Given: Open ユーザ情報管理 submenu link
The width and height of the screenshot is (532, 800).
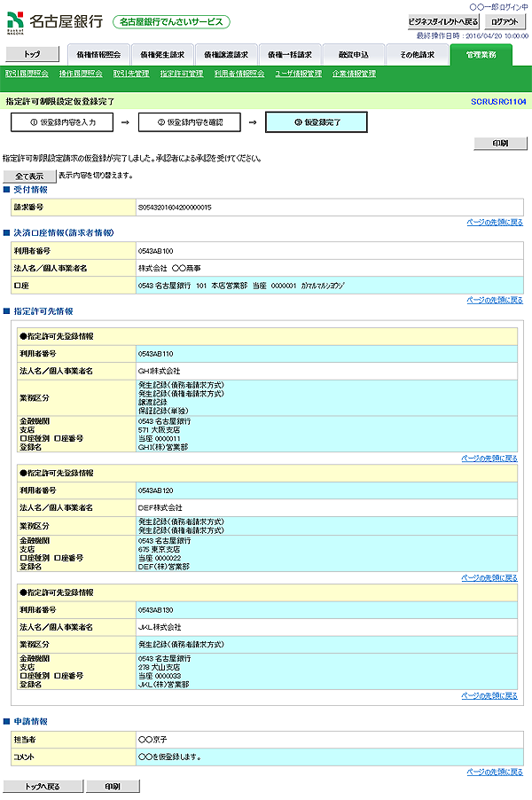Looking at the screenshot, I should pyautogui.click(x=299, y=74).
